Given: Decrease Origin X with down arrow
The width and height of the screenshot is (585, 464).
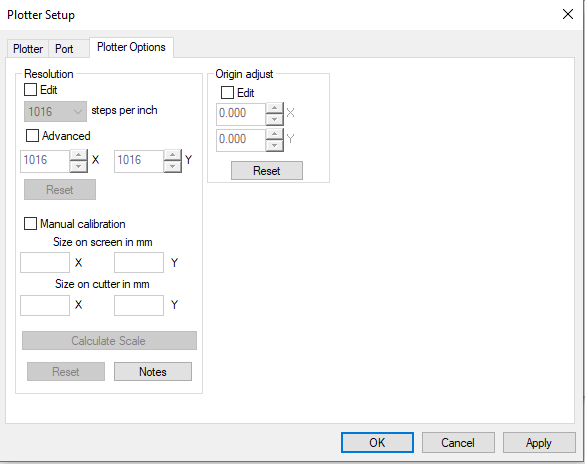Looking at the screenshot, I should pos(275,120).
